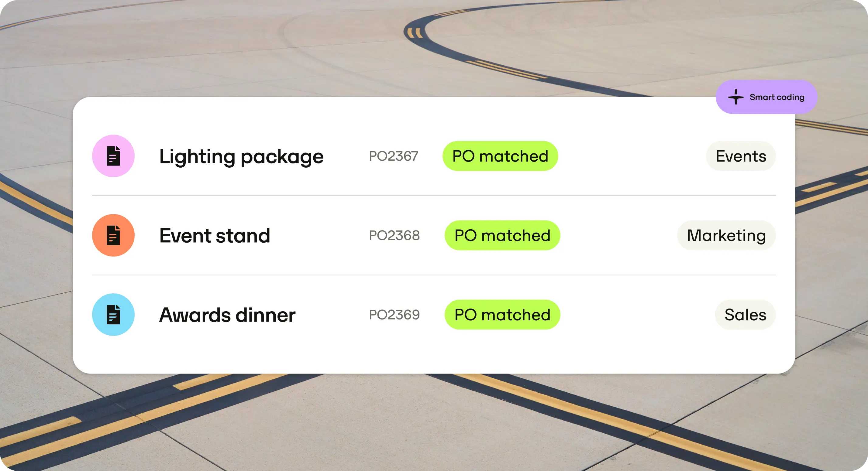The image size is (868, 471).
Task: Open the Event stand item
Action: [x=215, y=235]
